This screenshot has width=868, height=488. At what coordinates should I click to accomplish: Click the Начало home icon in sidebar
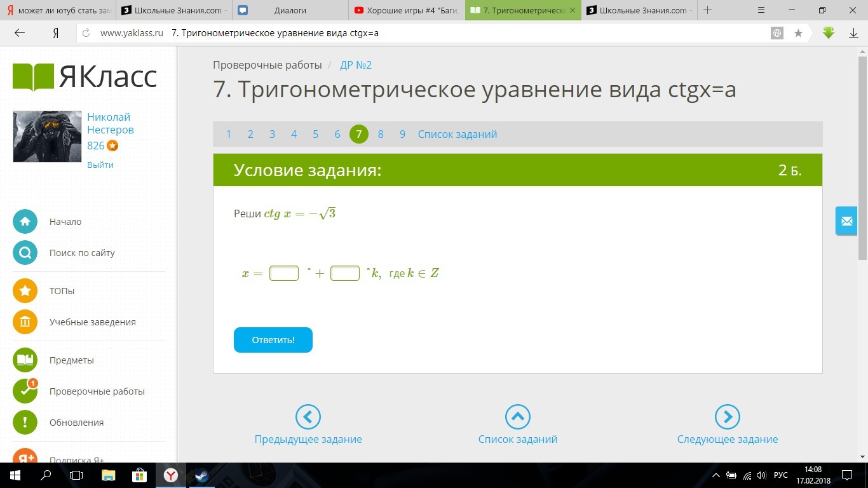25,222
